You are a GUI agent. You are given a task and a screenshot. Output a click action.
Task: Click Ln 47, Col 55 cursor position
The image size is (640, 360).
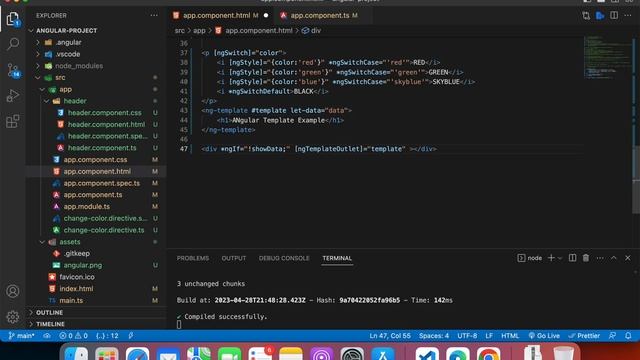point(390,336)
